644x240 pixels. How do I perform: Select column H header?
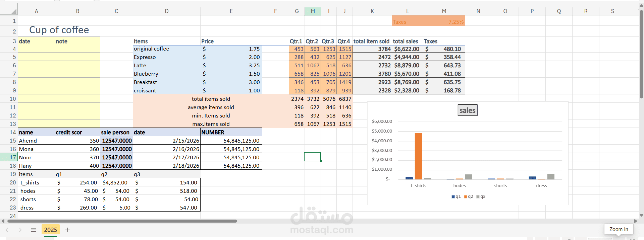click(313, 11)
